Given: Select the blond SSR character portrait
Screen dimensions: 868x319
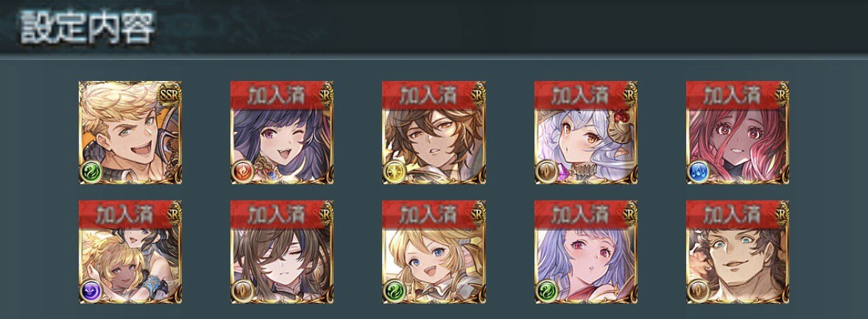Looking at the screenshot, I should tap(130, 133).
